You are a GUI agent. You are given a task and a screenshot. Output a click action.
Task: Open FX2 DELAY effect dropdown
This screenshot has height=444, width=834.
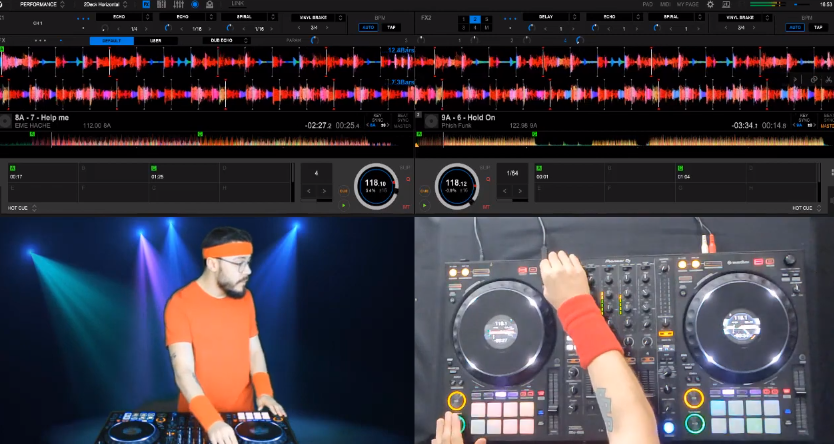tap(552, 17)
